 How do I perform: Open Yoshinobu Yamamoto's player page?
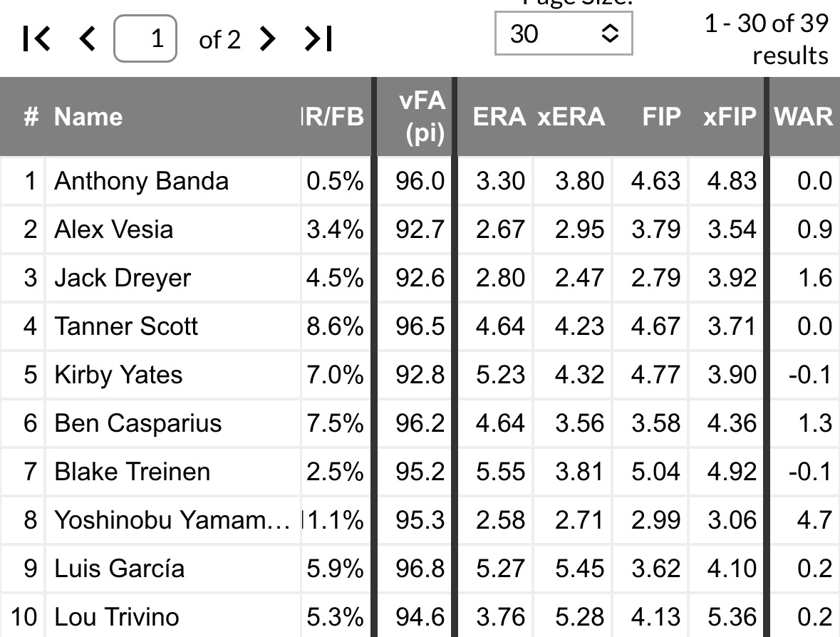click(x=172, y=520)
